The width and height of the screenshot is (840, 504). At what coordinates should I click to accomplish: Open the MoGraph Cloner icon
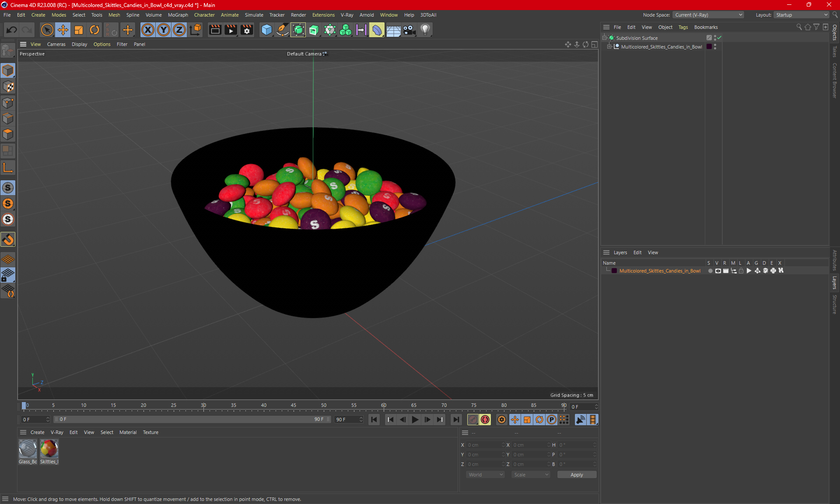tap(346, 30)
